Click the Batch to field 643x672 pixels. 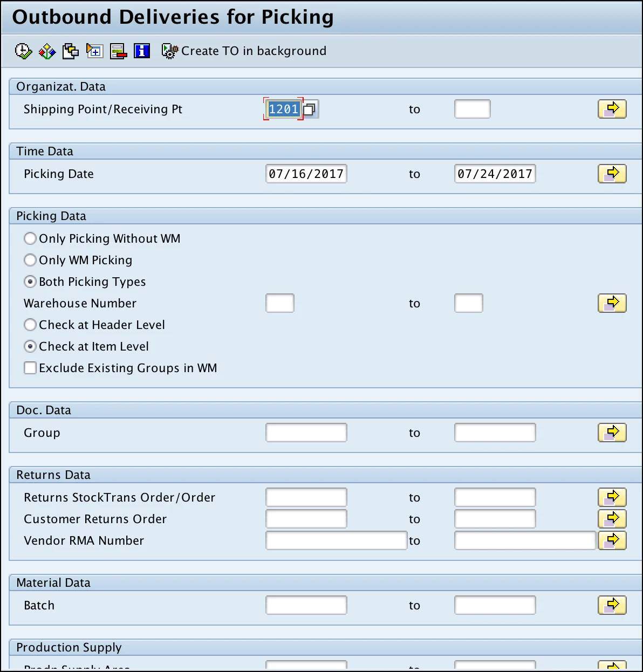pos(495,605)
